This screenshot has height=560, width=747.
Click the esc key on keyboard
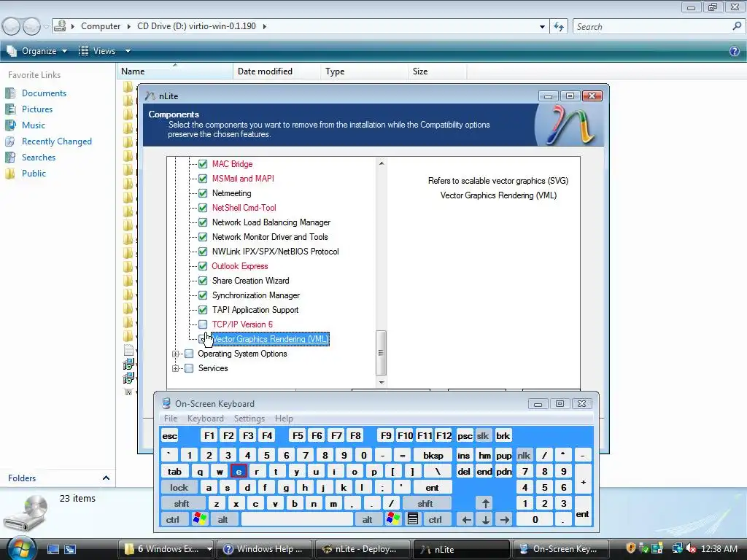point(169,436)
